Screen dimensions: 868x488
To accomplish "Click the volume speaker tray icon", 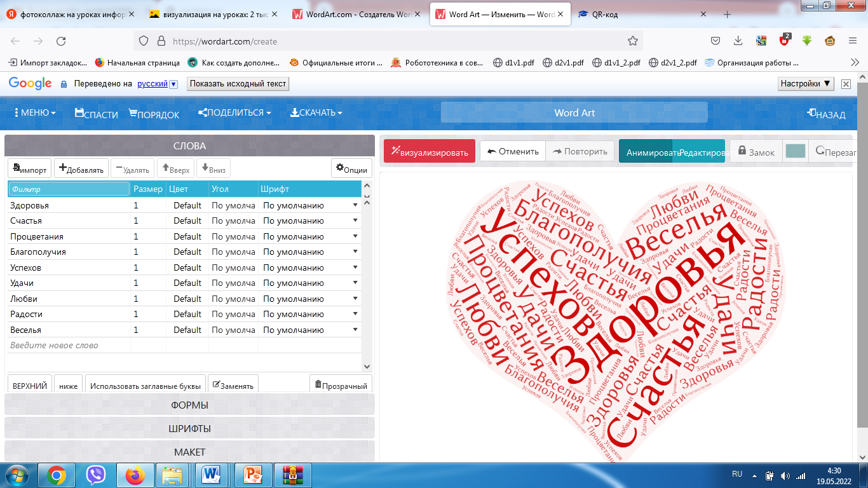I will coord(785,475).
